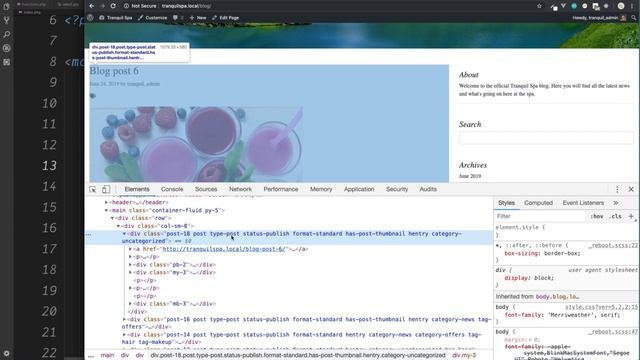
Task: Open DevTools Memory tab
Action: (x=321, y=189)
